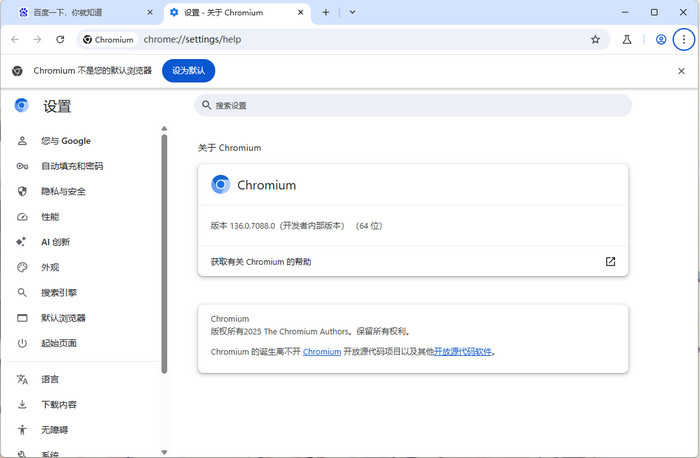
Task: Open 外观 appearance settings
Action: point(50,267)
